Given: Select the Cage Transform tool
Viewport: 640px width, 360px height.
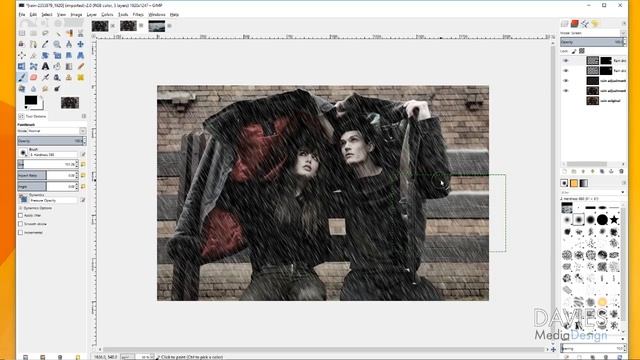Looking at the screenshot, I should [x=33, y=66].
